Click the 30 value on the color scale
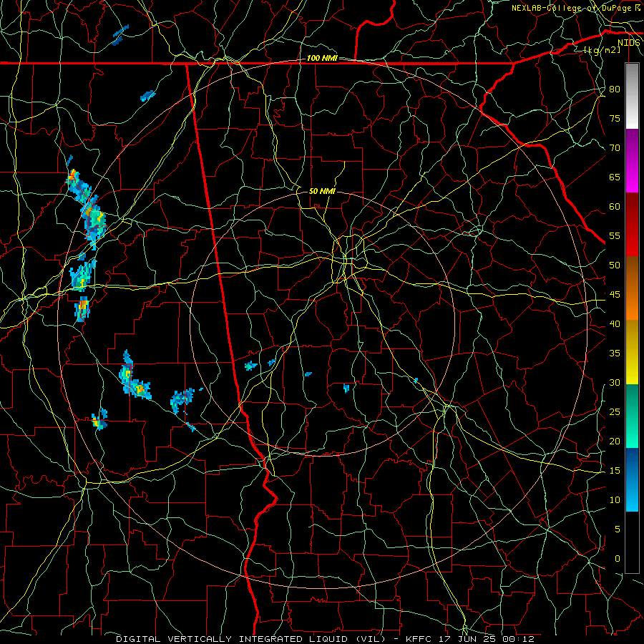 click(615, 383)
